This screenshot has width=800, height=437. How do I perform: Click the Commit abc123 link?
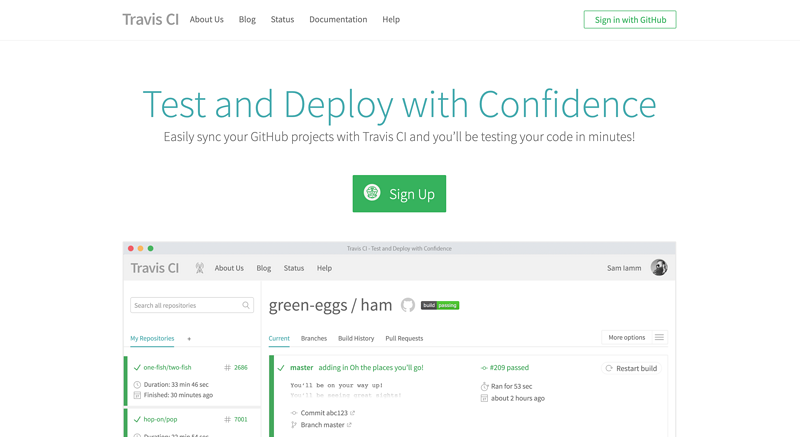324,413
